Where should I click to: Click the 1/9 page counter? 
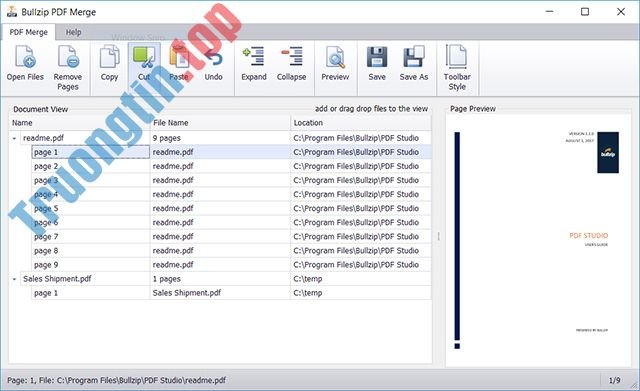[615, 380]
